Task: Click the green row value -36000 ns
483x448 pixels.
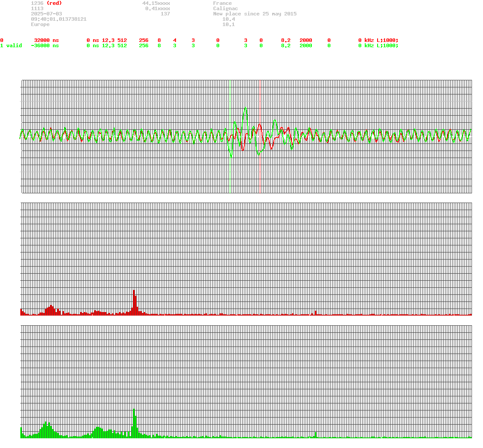Action: coord(45,45)
